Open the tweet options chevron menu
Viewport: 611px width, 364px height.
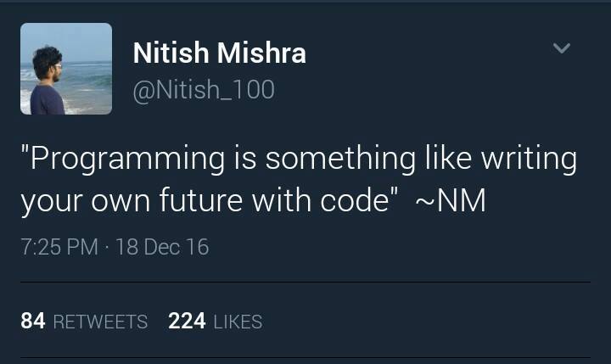(x=561, y=48)
